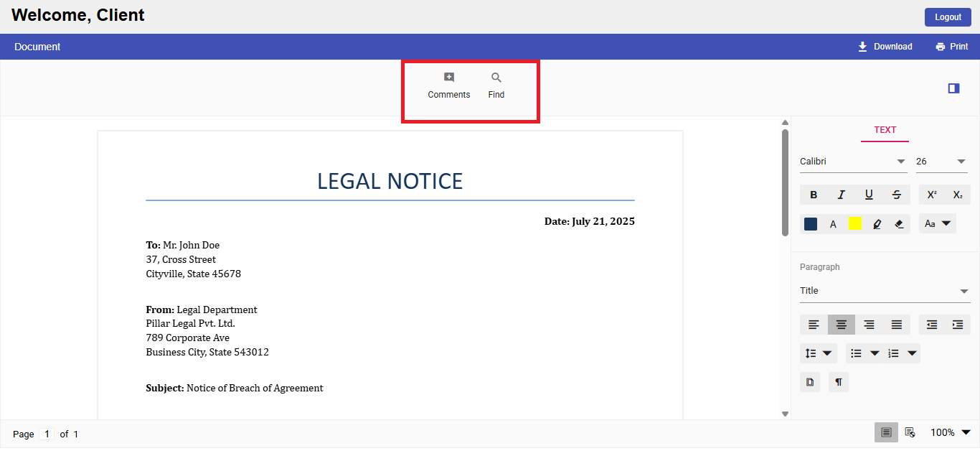Open the zoom percentage dropdown
Viewport: 980px width, 451px height.
[x=950, y=432]
